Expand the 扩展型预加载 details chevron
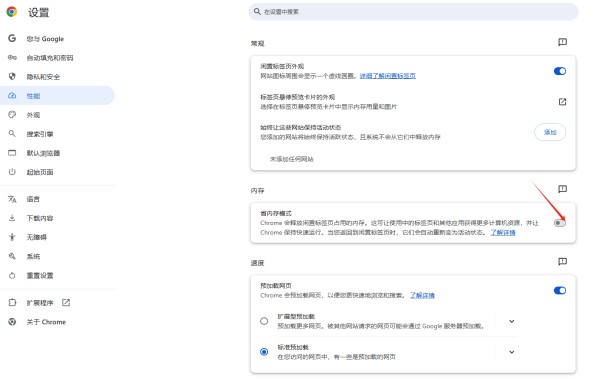Viewport: 600px width, 385px height. click(512, 321)
